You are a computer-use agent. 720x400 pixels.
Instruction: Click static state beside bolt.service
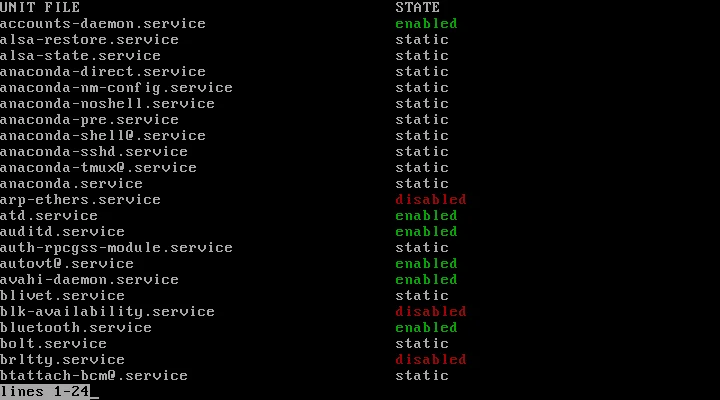point(421,344)
